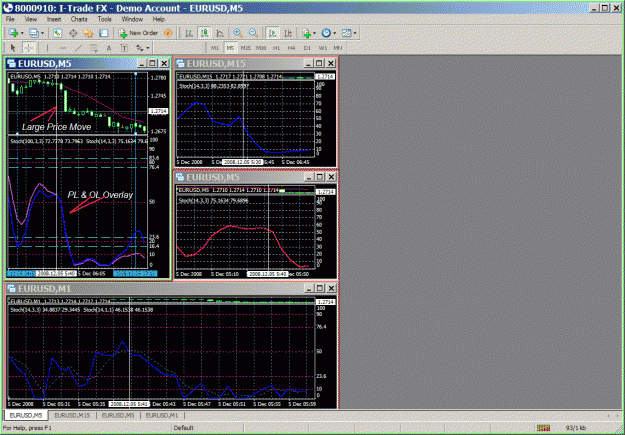This screenshot has width=625, height=435.
Task: Open the Periods clock icon
Action: pyautogui.click(x=326, y=33)
